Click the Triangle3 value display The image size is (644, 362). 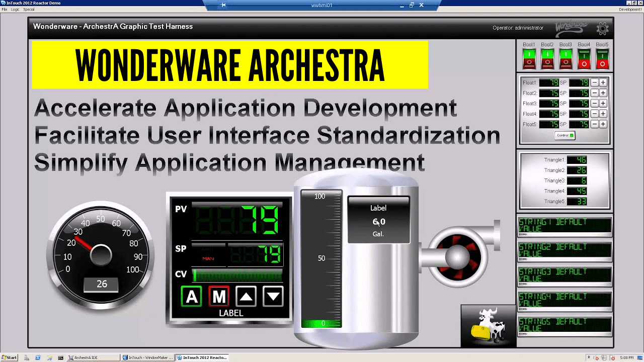tap(577, 181)
